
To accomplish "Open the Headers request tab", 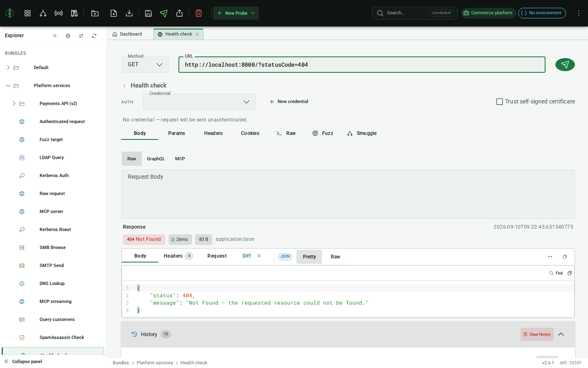I will 213,133.
